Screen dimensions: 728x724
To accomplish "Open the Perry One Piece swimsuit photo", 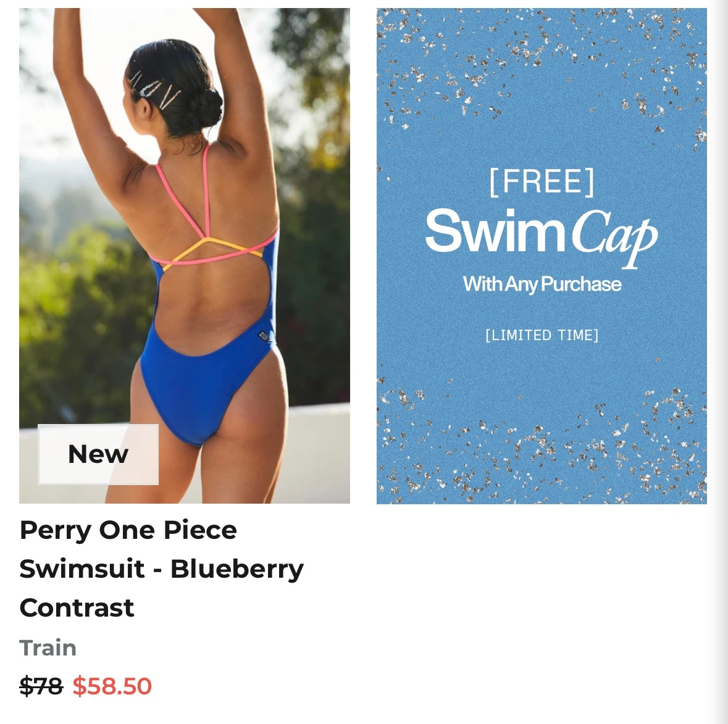I will pos(185,256).
